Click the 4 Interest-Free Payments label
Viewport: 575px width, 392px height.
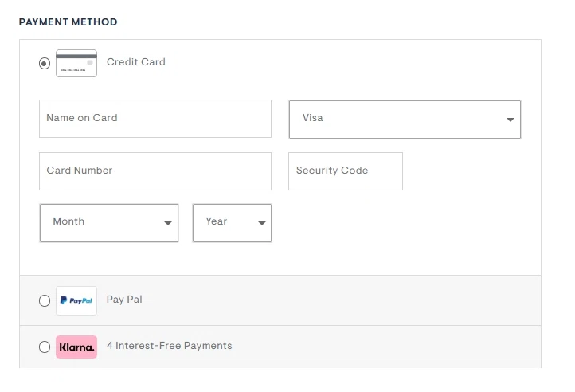170,346
